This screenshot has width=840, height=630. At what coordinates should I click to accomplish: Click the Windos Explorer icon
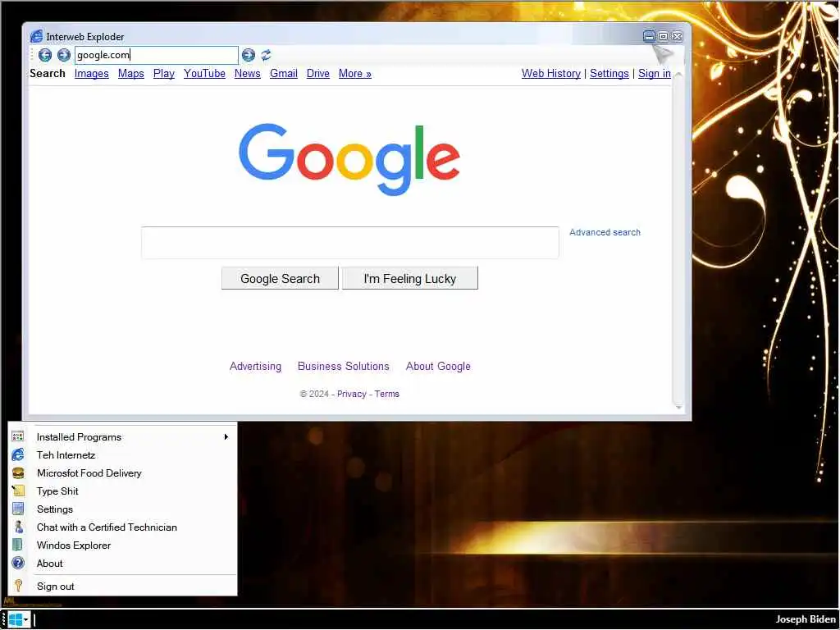tap(18, 545)
